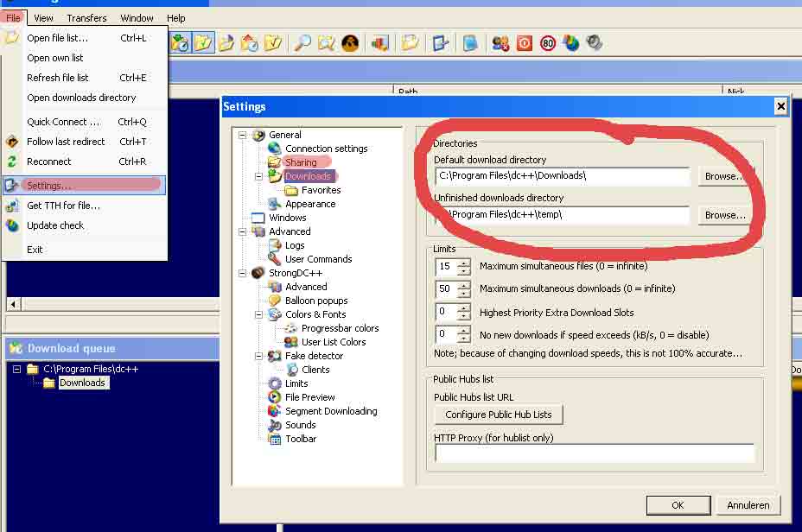
Task: Browse for the default download directory
Action: coord(725,176)
